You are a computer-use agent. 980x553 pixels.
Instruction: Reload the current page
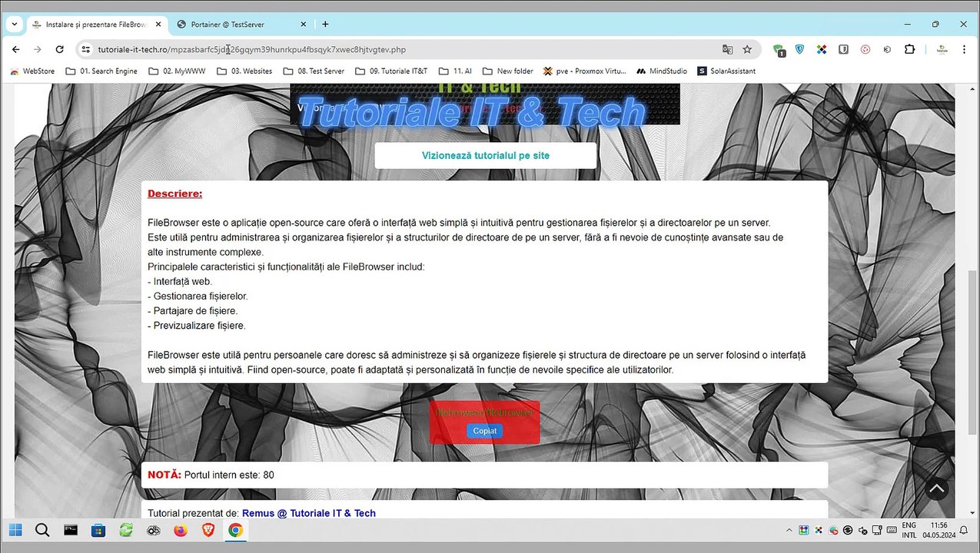[59, 49]
